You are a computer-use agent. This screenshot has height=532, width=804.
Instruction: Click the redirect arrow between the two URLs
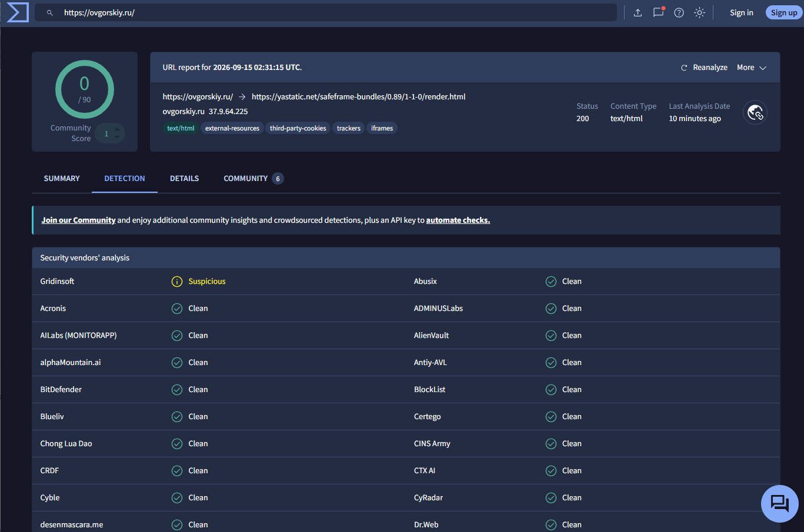242,97
